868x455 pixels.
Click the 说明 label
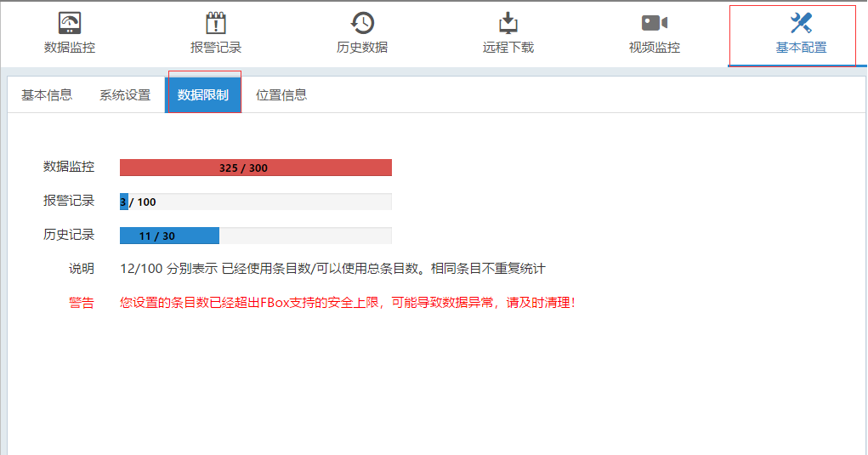(x=82, y=269)
